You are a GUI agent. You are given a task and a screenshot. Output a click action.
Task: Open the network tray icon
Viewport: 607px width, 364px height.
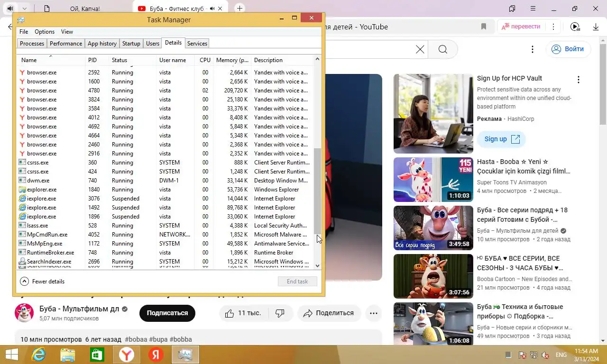533,355
